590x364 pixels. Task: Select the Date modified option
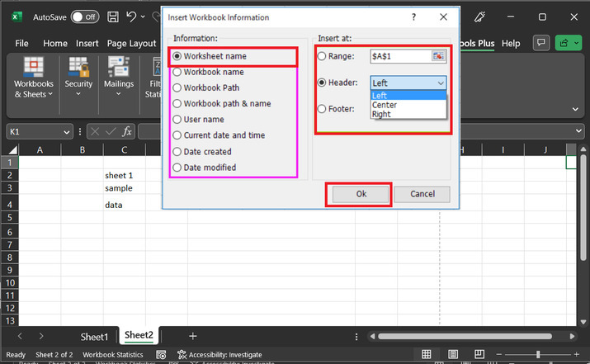[205, 168]
